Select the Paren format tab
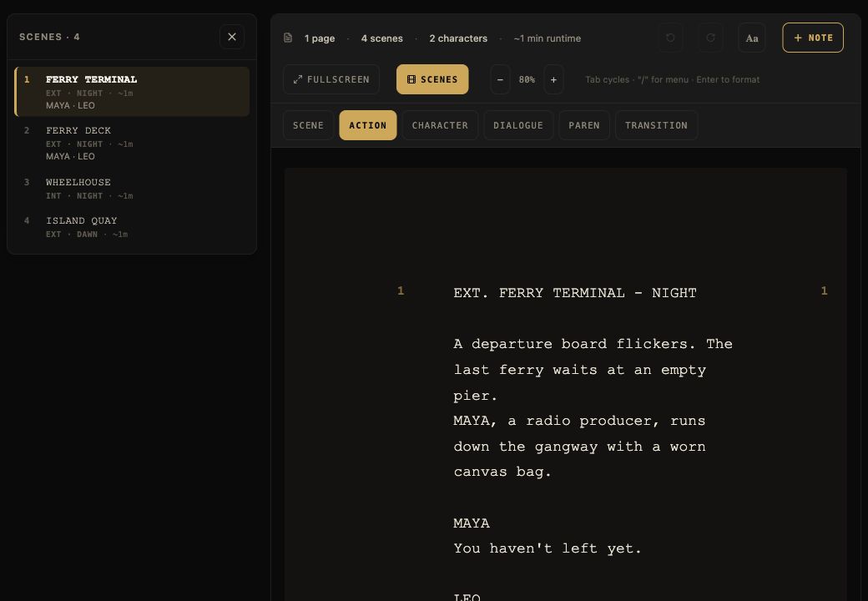 584,125
